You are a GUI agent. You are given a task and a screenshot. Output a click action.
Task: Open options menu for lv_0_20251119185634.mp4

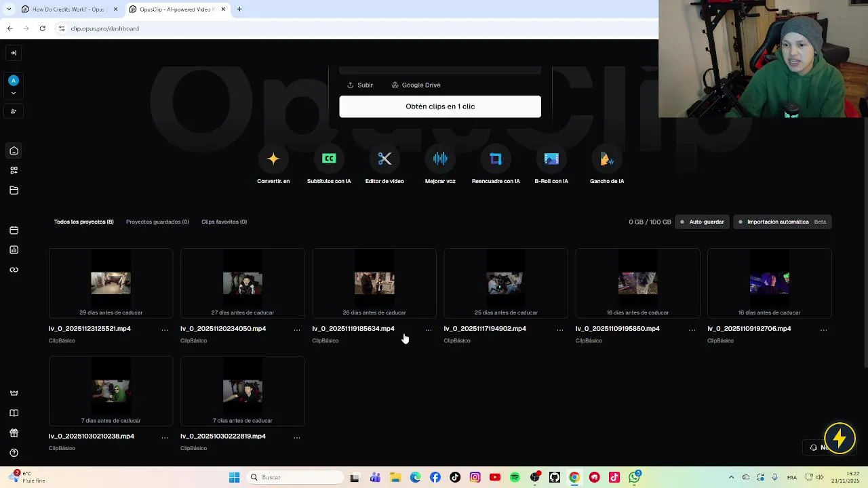point(428,329)
